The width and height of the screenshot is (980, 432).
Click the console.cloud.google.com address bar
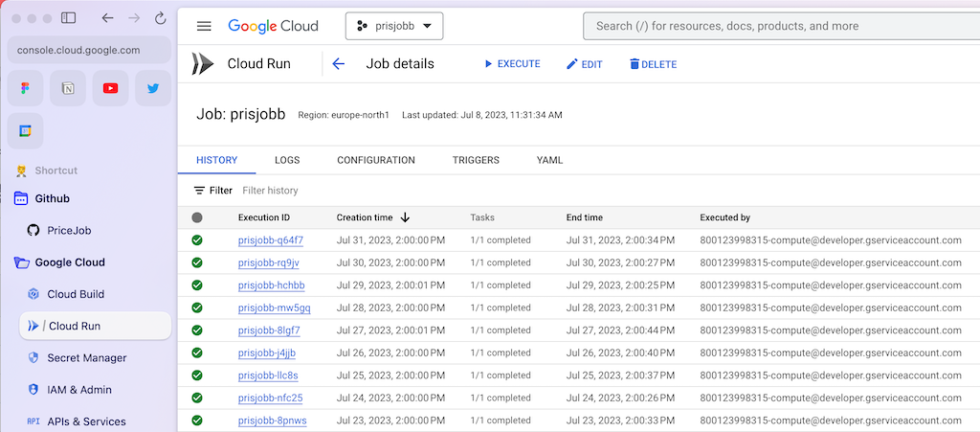89,50
